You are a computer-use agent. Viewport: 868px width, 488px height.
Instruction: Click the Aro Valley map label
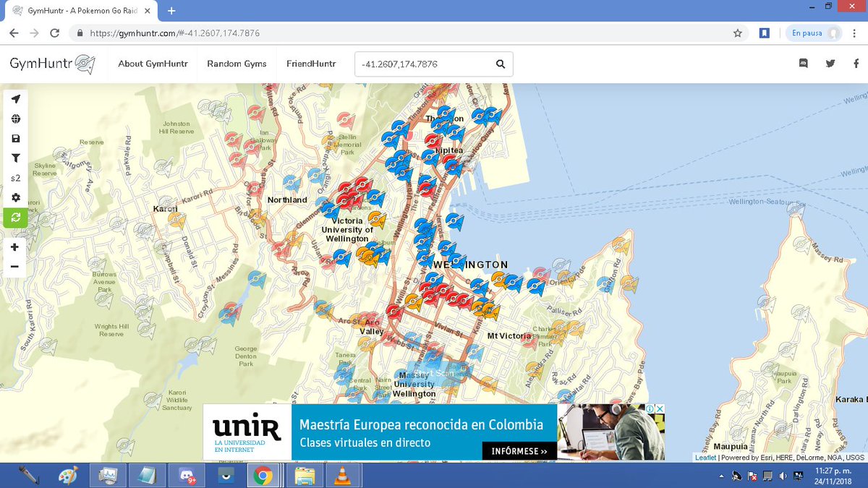(372, 326)
